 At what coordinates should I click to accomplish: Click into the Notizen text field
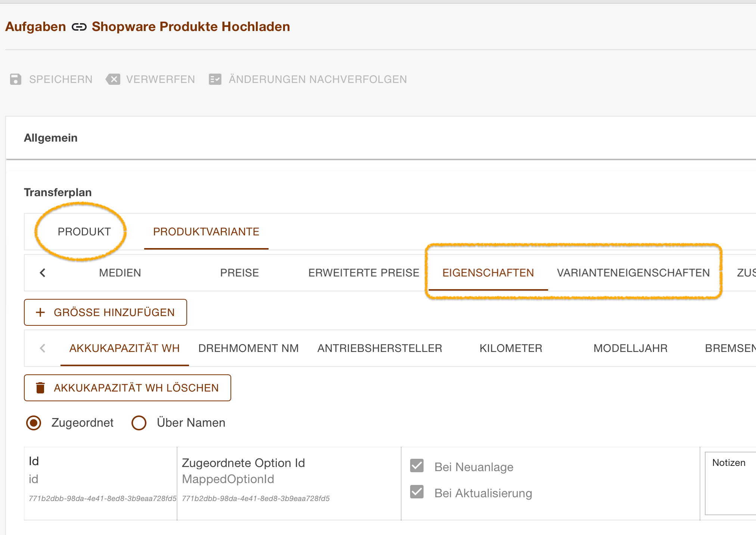(730, 483)
